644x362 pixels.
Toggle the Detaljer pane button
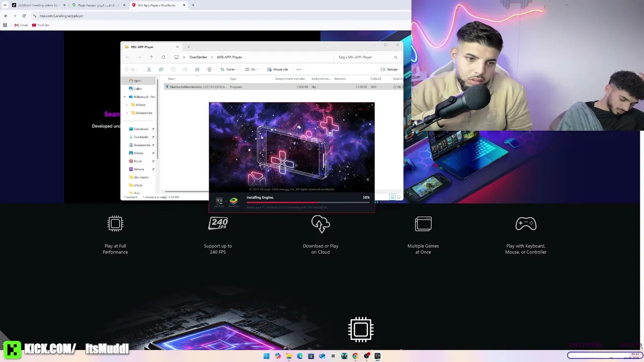pos(389,69)
